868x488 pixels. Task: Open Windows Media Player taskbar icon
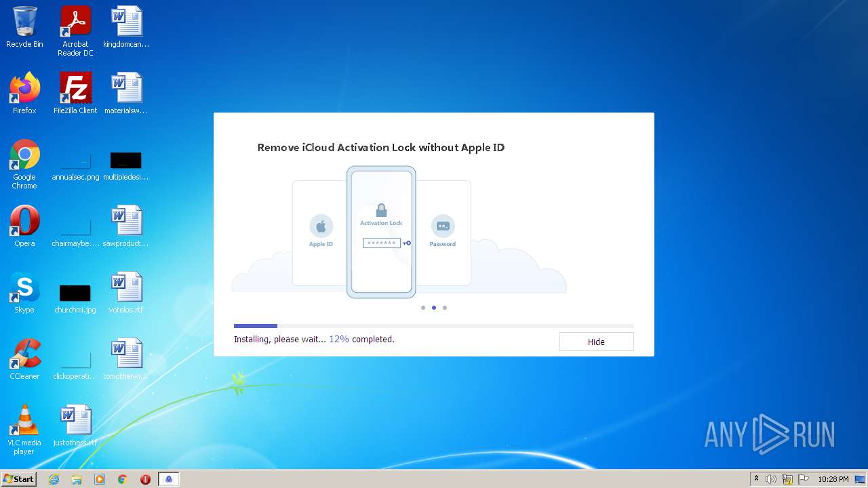[x=100, y=479]
